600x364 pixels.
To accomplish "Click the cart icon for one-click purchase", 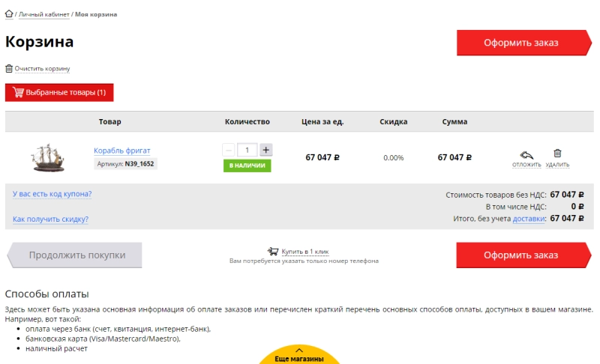I will click(273, 252).
